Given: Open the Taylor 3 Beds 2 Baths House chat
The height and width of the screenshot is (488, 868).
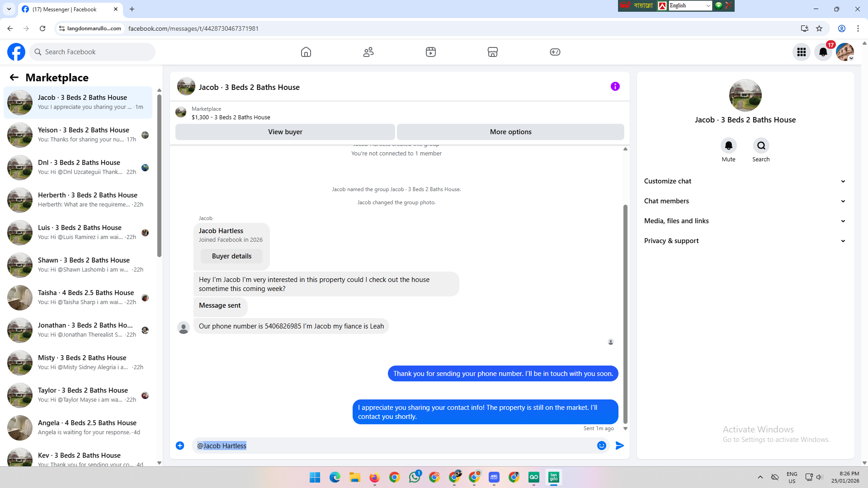Looking at the screenshot, I should coord(78,395).
